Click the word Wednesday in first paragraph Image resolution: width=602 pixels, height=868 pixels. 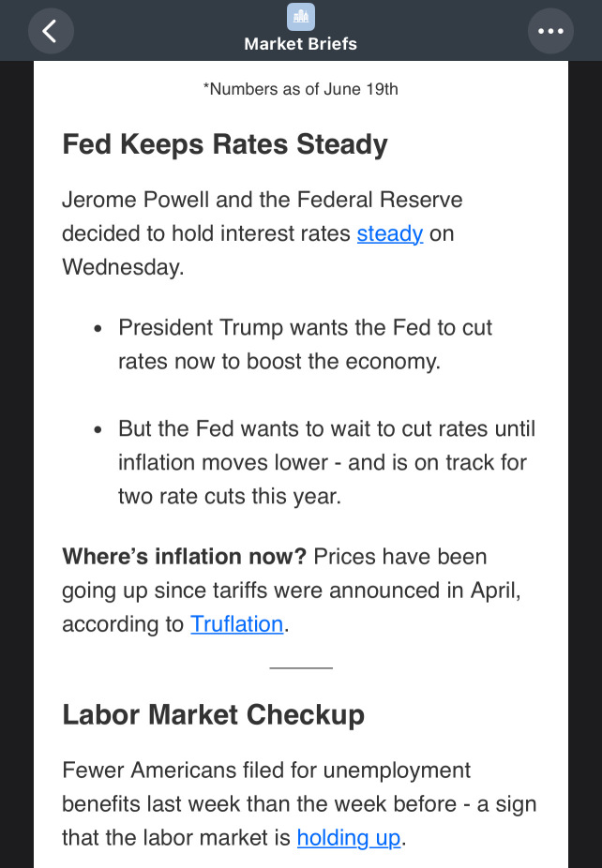tap(123, 267)
